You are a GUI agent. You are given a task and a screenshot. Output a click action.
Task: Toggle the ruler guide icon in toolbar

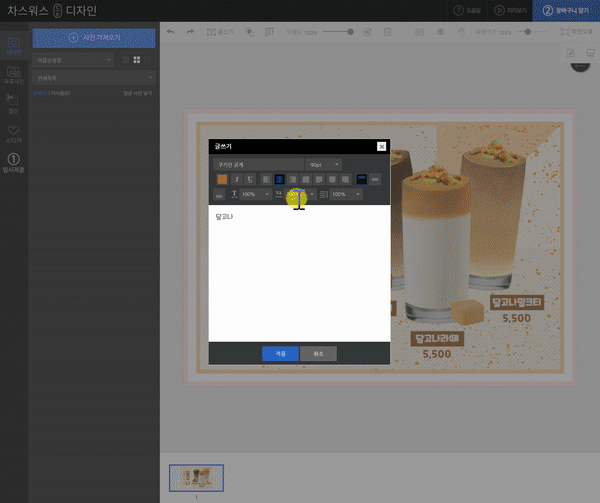coord(420,32)
